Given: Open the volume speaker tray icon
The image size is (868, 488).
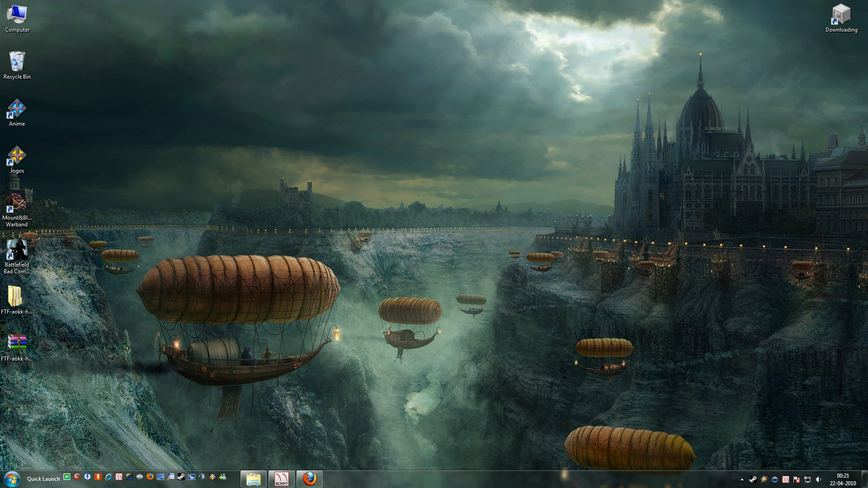Looking at the screenshot, I should (818, 479).
